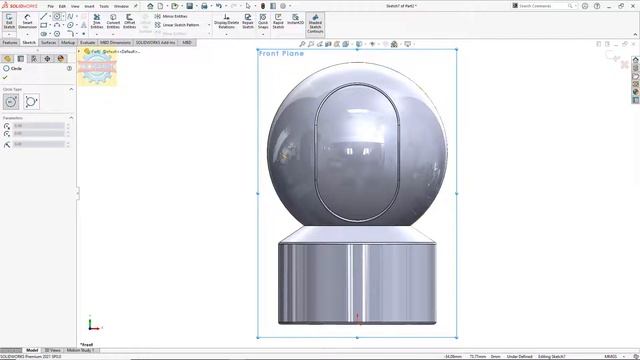The width and height of the screenshot is (640, 360).
Task: Click the Home icon in quick toolbar
Action: pyautogui.click(x=150, y=6)
